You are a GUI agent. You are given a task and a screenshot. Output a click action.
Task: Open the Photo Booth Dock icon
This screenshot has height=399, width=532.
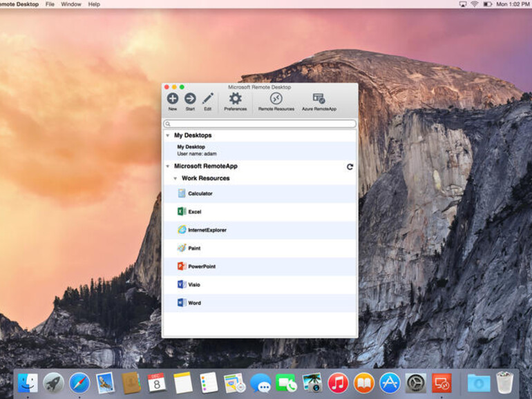312,383
